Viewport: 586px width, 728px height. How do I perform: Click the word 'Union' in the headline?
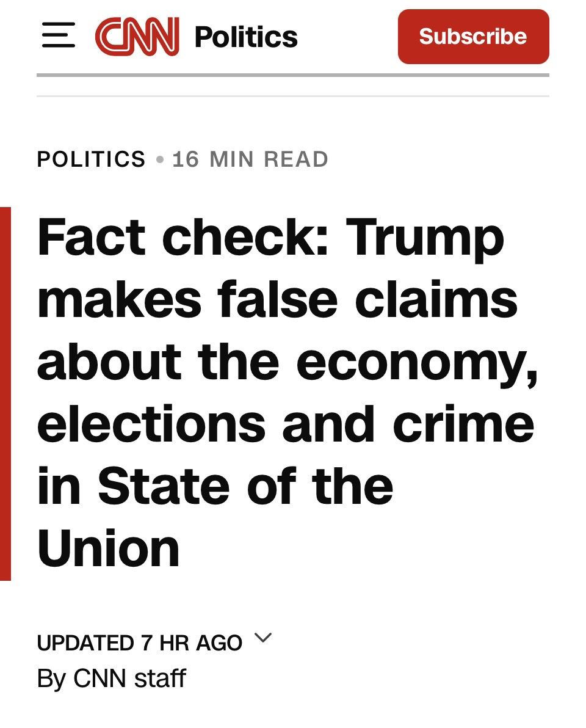108,548
